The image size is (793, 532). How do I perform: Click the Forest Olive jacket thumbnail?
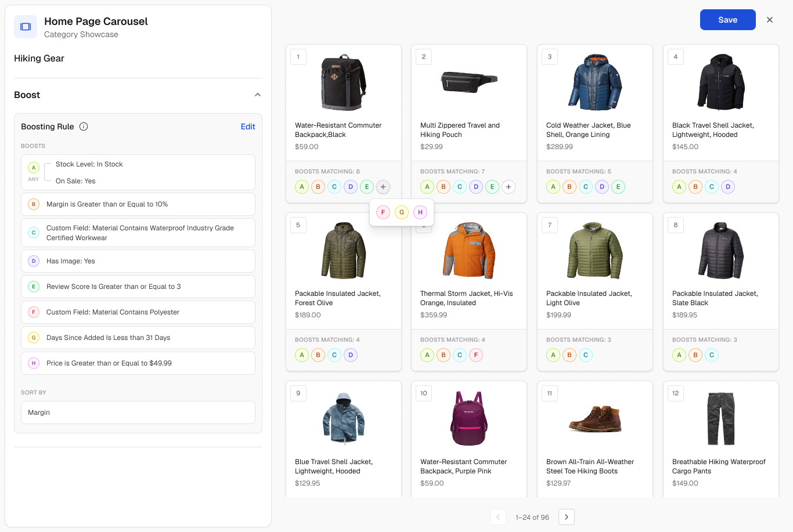tap(344, 251)
